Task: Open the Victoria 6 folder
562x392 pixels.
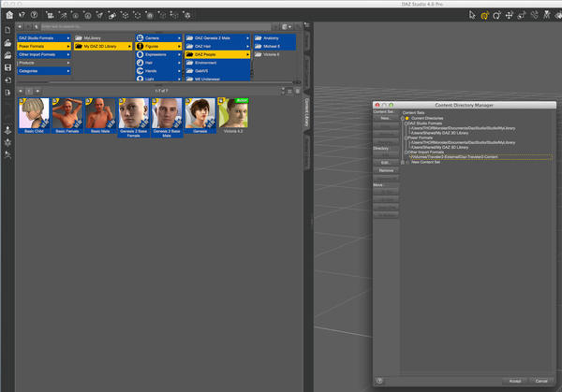Action: tap(274, 54)
